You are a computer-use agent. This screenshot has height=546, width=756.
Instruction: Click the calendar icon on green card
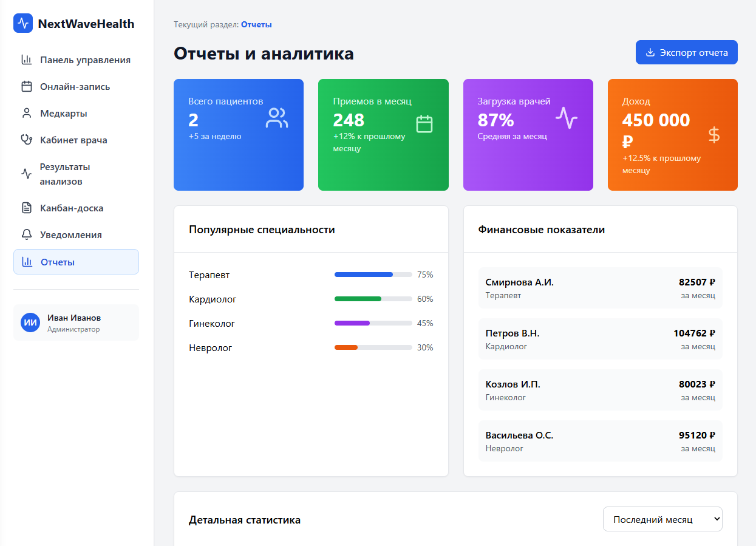tap(424, 123)
